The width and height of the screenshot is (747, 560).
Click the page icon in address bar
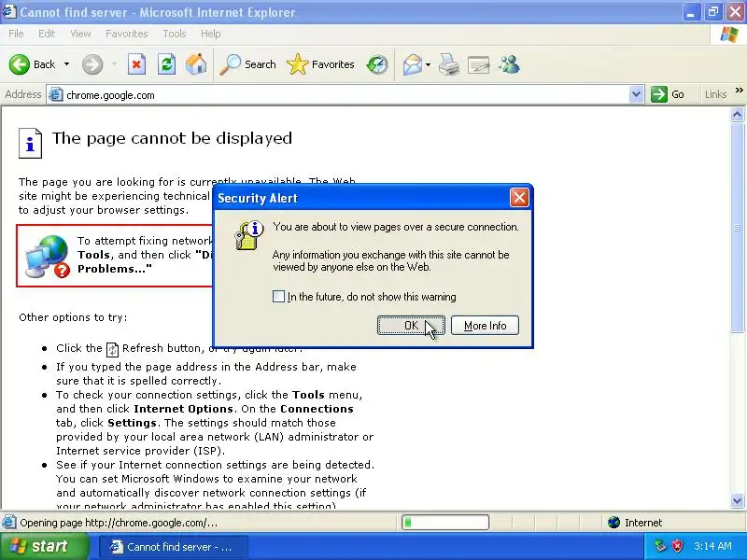56,95
